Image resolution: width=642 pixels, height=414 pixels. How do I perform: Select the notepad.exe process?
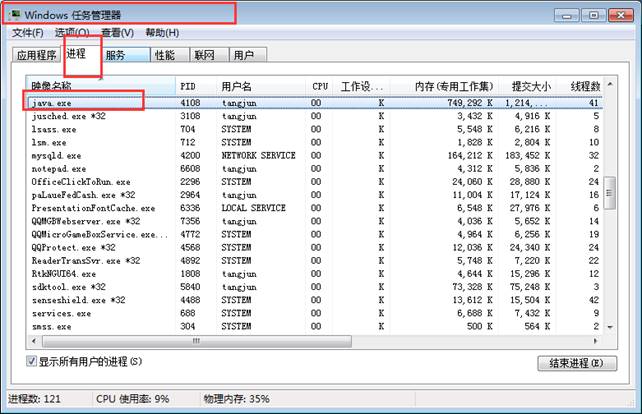(314, 169)
